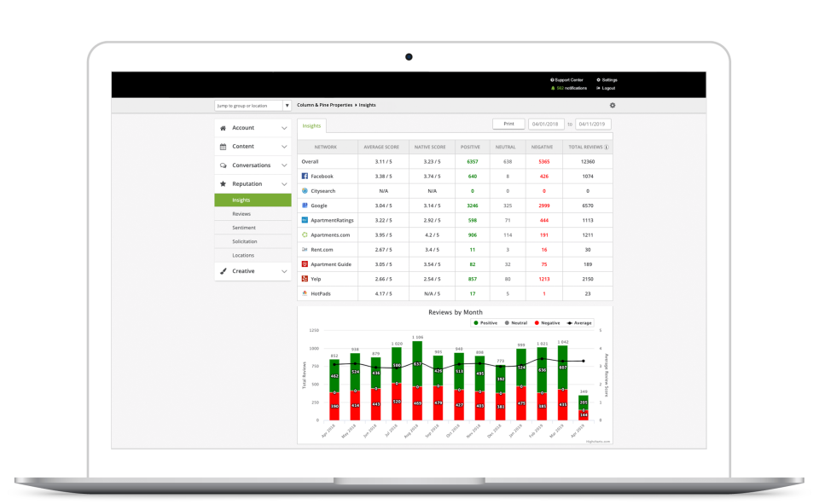This screenshot has width=819, height=504.
Task: Select Insights in Reputation submenu
Action: (x=253, y=200)
